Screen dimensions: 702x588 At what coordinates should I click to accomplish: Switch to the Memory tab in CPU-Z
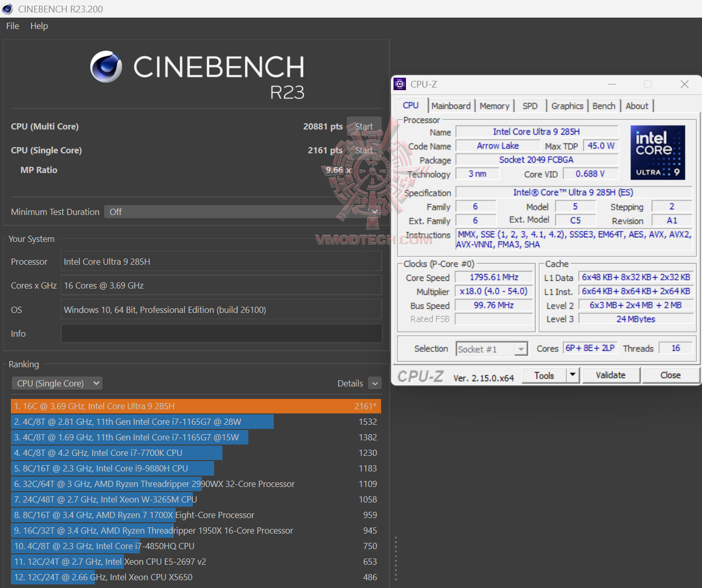[x=494, y=106]
